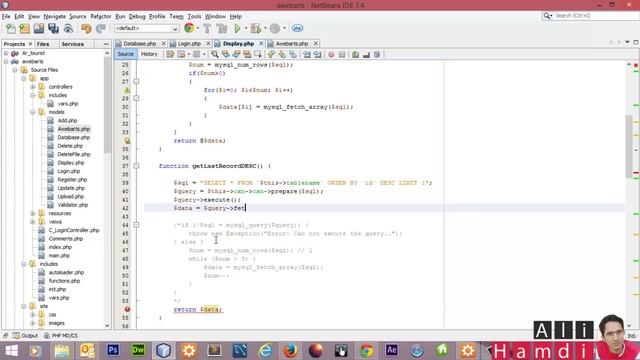The width and height of the screenshot is (640, 360).
Task: Click the New File toolbar icon
Action: point(11,29)
